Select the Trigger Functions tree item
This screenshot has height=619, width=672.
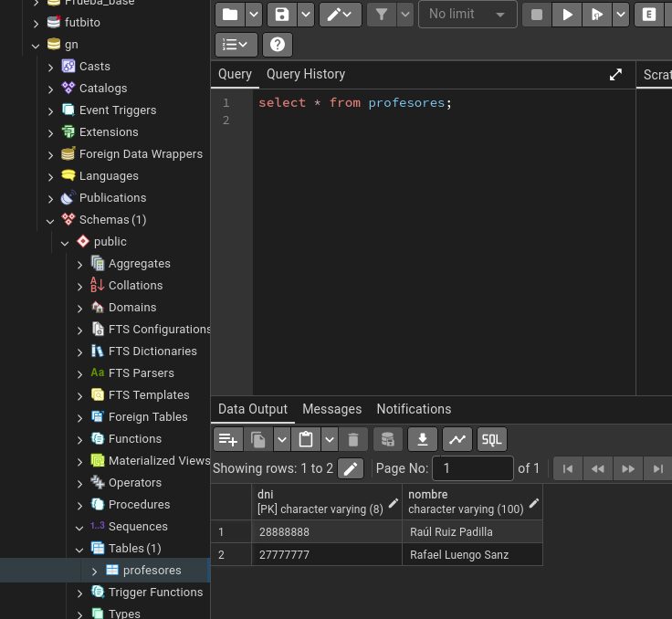[155, 592]
